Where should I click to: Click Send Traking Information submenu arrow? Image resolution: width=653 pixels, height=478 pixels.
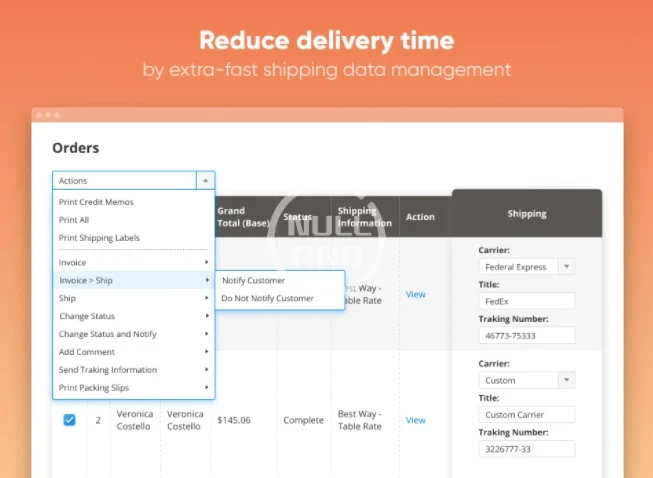tap(207, 370)
